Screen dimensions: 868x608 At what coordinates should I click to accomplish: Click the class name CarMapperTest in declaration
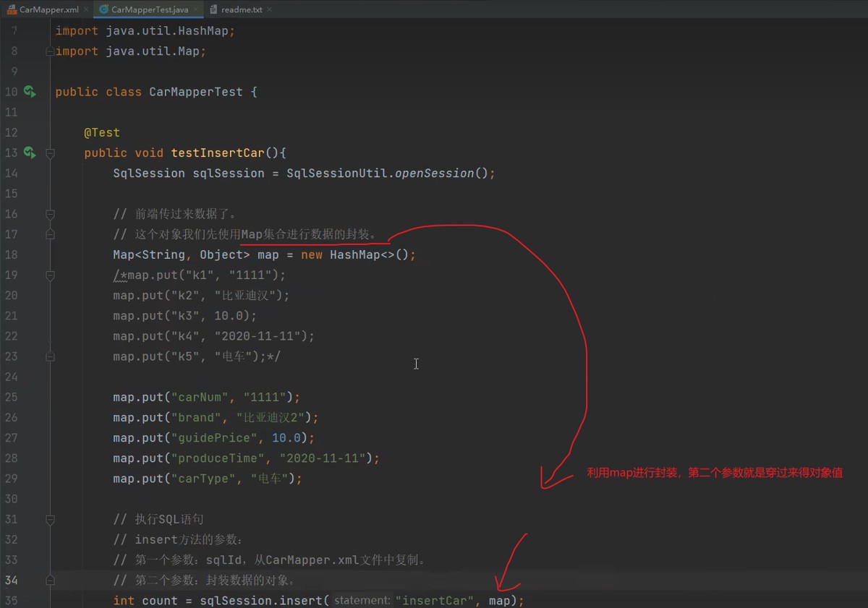[196, 92]
